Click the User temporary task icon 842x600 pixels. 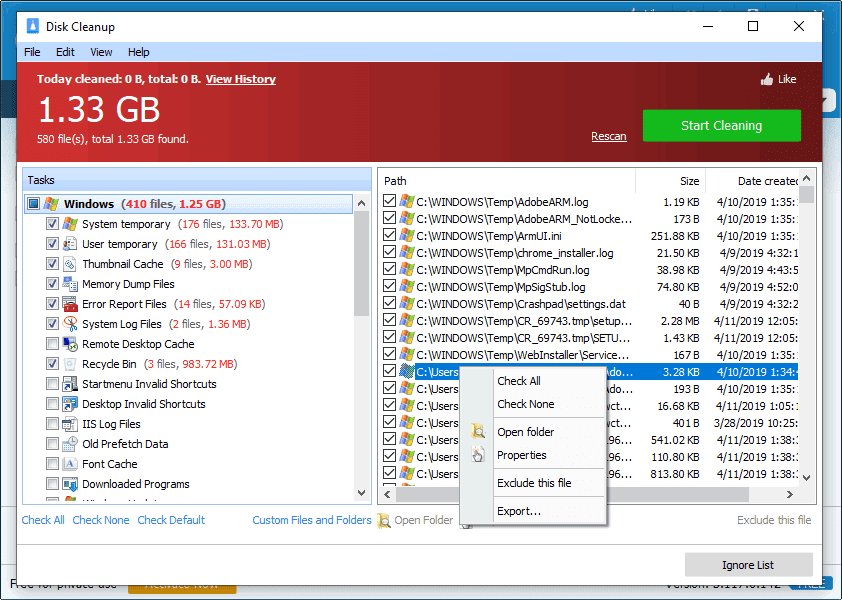point(70,244)
